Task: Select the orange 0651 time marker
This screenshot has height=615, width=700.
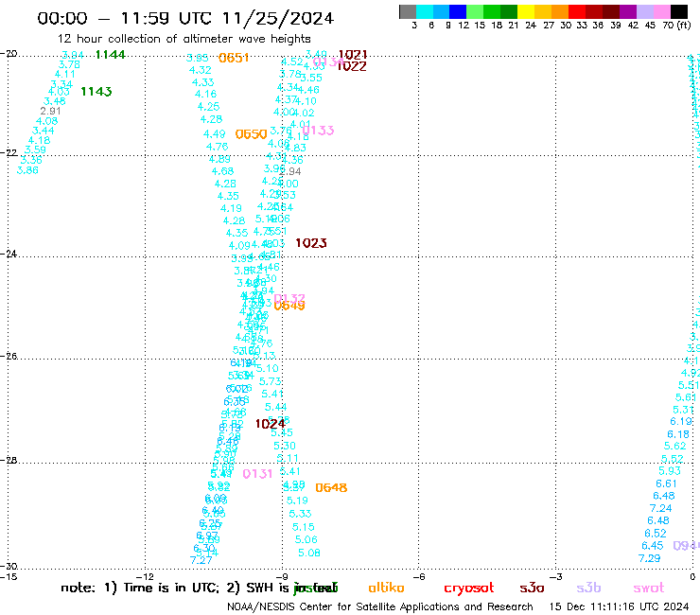Action: click(234, 58)
